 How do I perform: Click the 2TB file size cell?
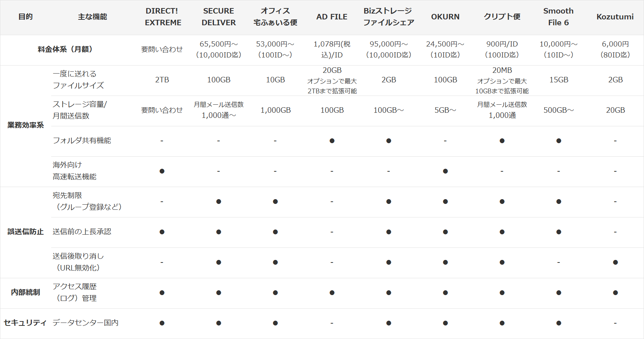[x=162, y=80]
